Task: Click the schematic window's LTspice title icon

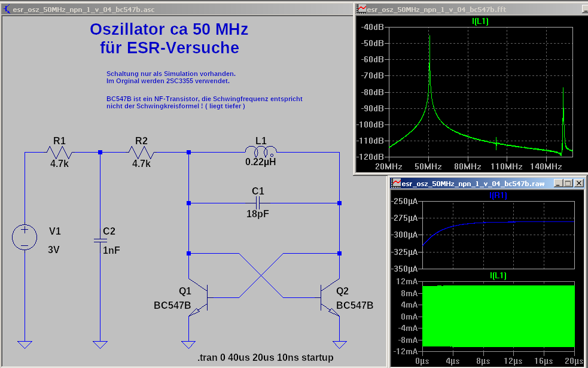Action: (7, 9)
